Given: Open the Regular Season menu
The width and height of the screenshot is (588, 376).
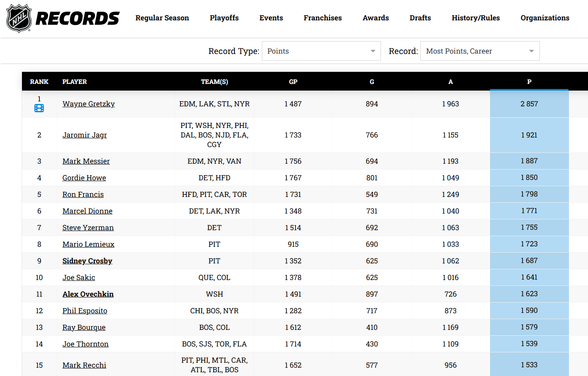Looking at the screenshot, I should point(162,18).
